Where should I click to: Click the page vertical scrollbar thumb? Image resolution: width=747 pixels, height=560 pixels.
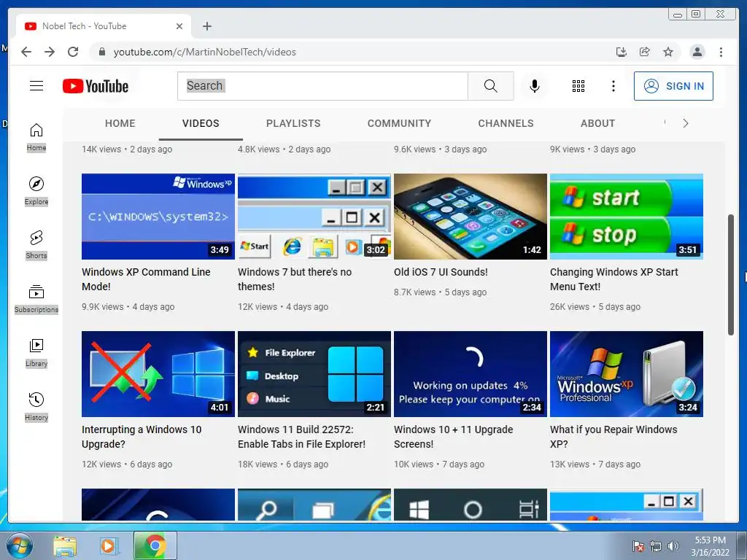[x=731, y=275]
